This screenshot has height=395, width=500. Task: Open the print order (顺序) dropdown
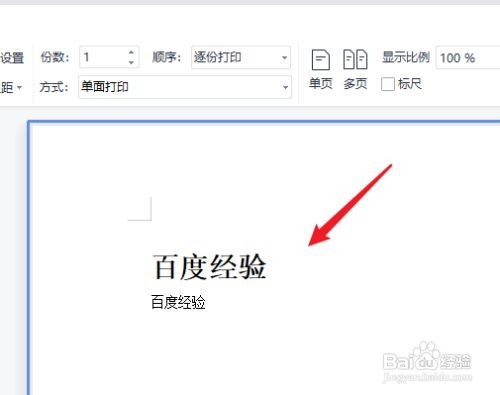click(x=241, y=57)
